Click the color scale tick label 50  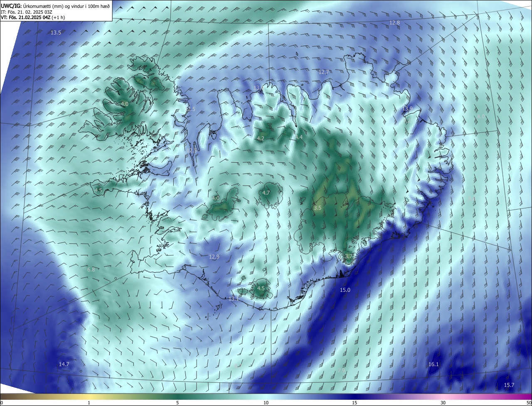click(x=529, y=403)
